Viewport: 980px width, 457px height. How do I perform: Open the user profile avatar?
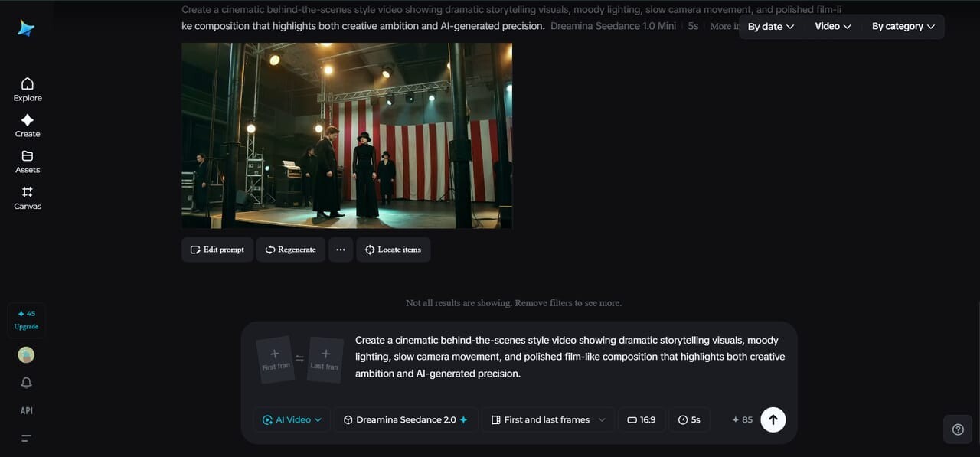[26, 355]
